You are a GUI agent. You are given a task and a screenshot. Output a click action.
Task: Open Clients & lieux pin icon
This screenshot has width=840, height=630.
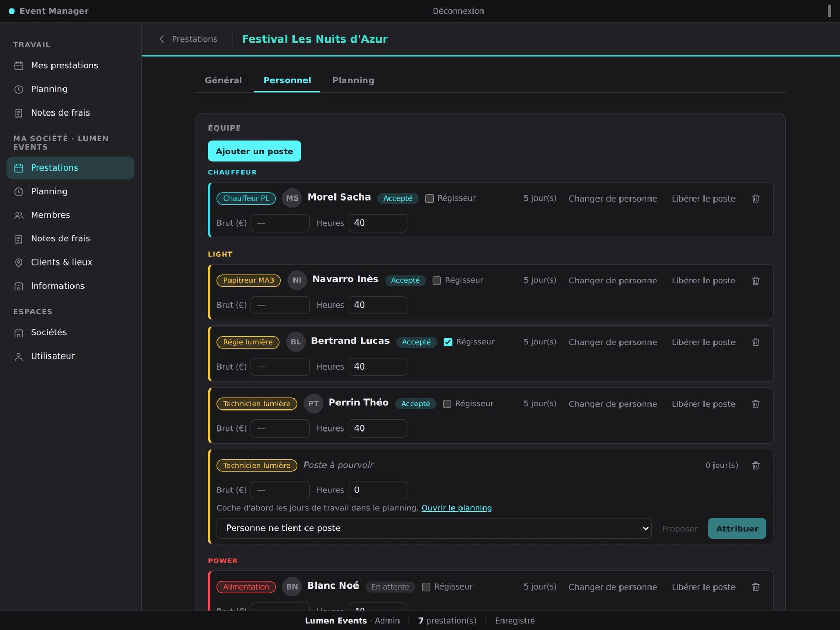click(x=19, y=262)
